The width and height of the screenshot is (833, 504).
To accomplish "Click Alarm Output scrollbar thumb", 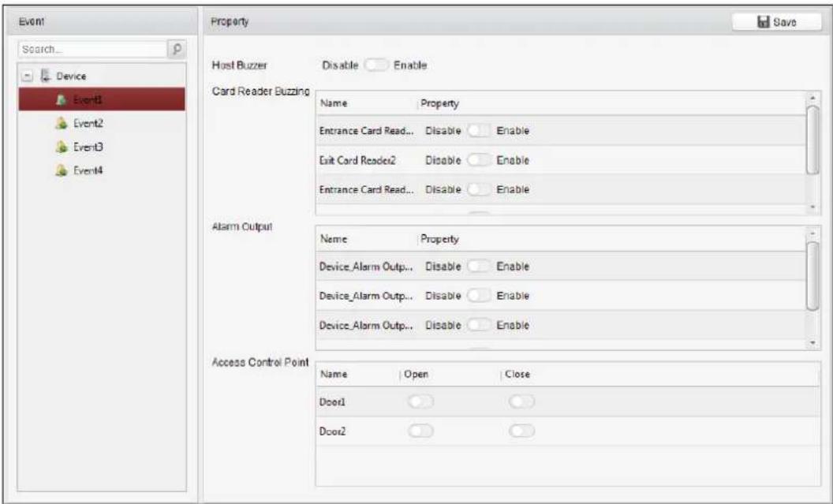I will coord(812,275).
